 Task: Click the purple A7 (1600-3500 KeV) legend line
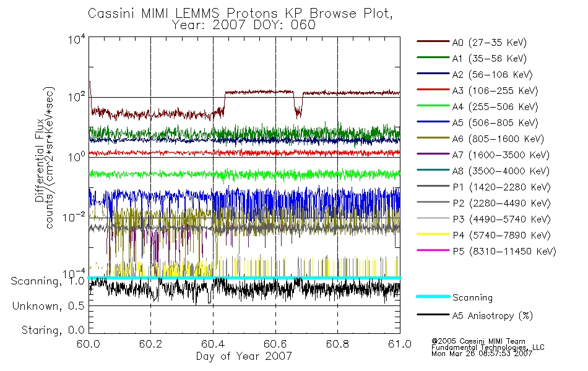tap(433, 153)
